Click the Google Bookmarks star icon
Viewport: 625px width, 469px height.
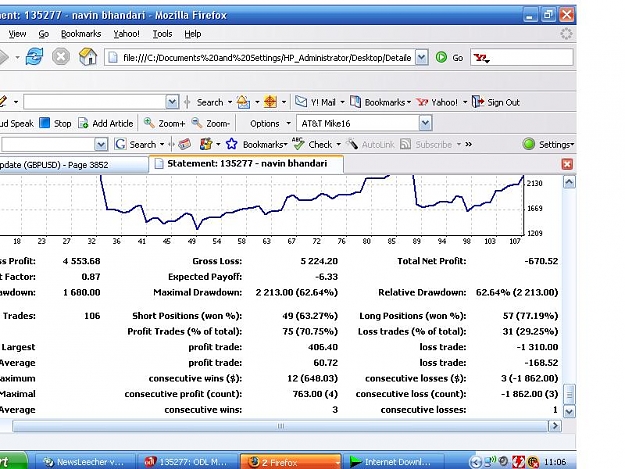click(x=232, y=144)
